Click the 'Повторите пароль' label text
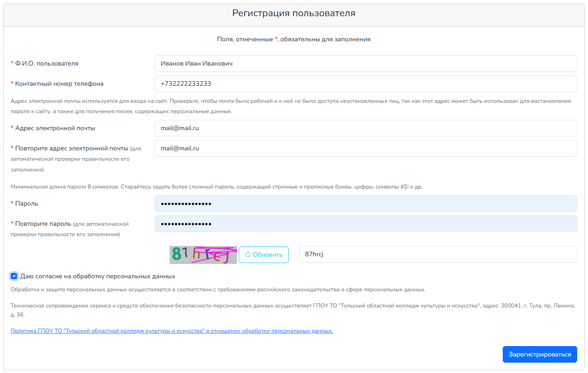The width and height of the screenshot is (588, 373). coord(43,224)
